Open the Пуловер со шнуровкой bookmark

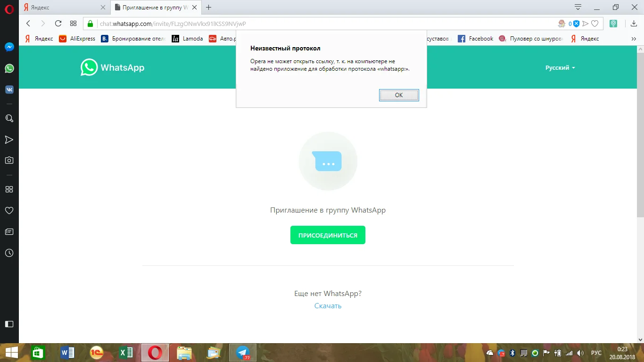[531, 39]
